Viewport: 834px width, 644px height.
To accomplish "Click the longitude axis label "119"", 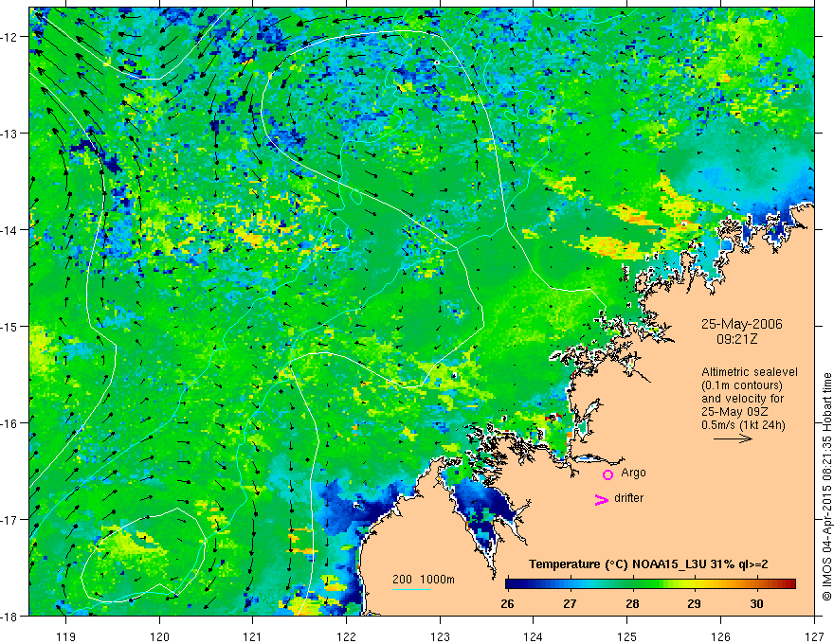I will [66, 636].
